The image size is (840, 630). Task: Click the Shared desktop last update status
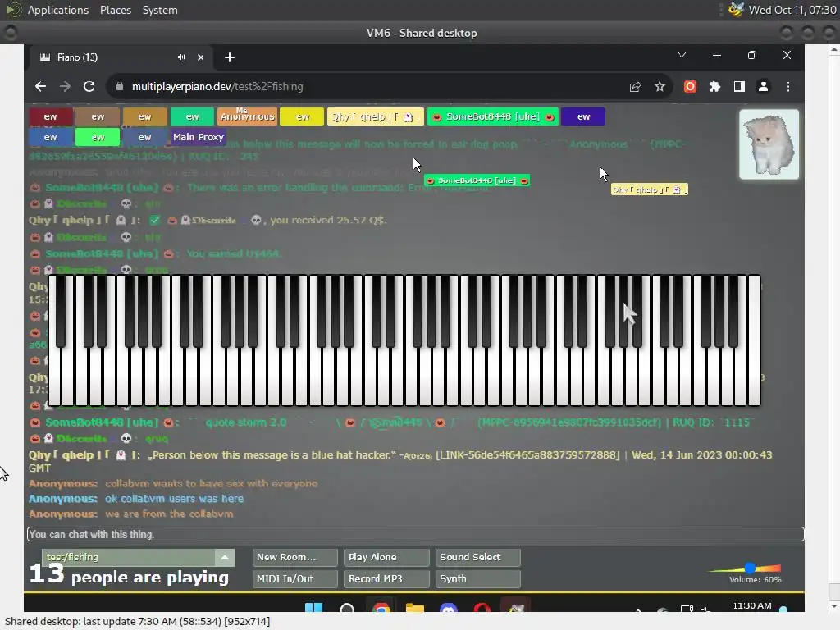click(137, 622)
